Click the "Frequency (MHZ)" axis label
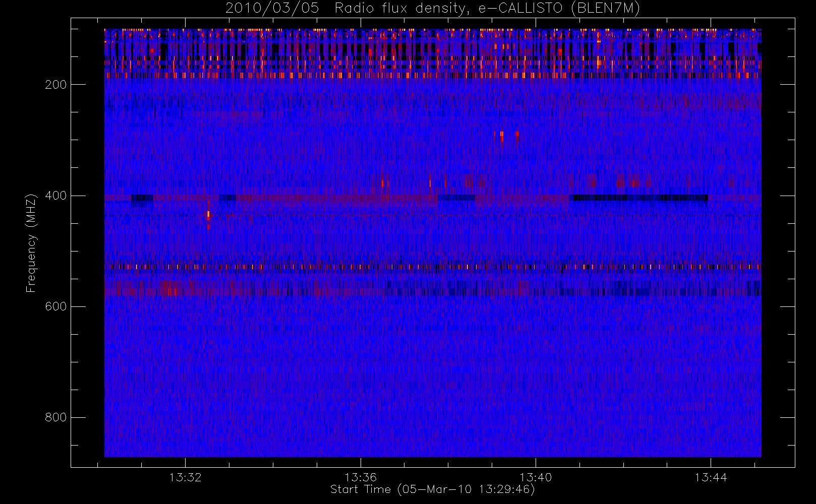Image resolution: width=816 pixels, height=504 pixels. [31, 243]
